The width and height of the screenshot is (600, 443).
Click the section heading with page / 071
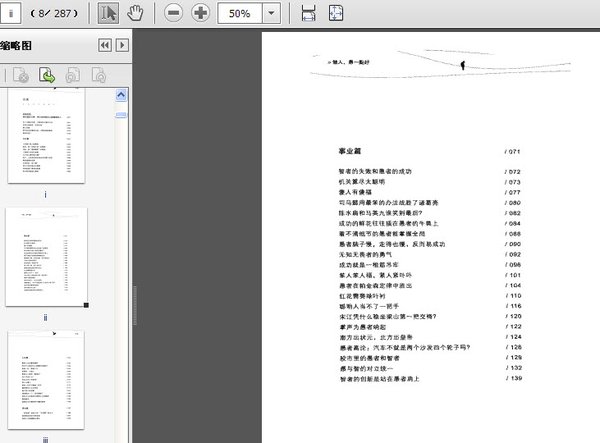(x=429, y=151)
